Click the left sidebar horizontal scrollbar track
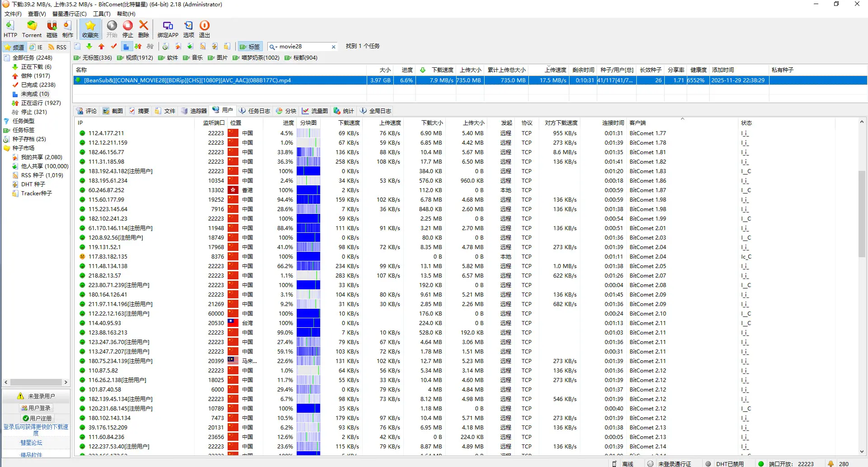This screenshot has height=467, width=868. 36,382
